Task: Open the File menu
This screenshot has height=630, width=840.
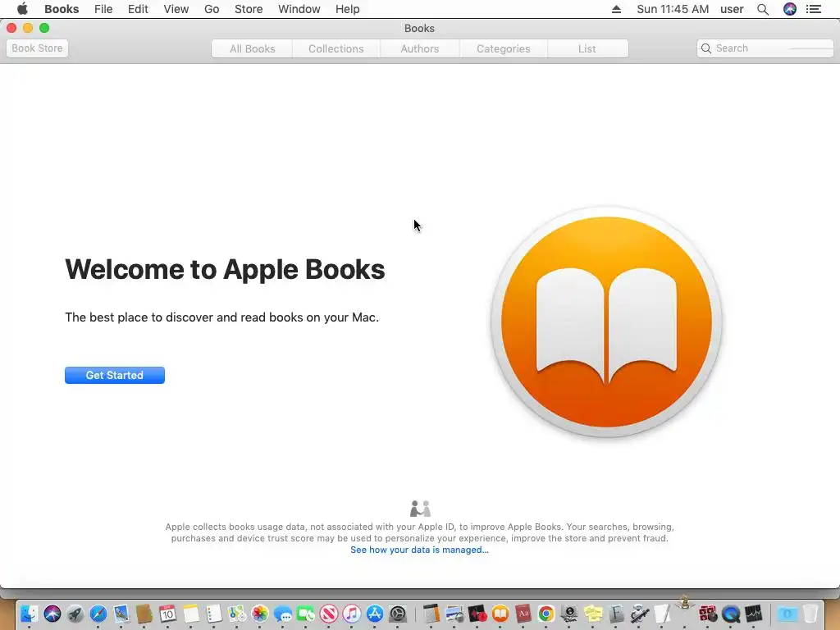Action: 103,9
